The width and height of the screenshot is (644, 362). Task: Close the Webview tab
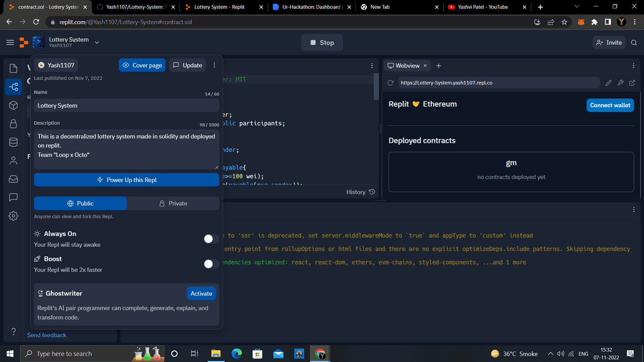click(x=425, y=66)
